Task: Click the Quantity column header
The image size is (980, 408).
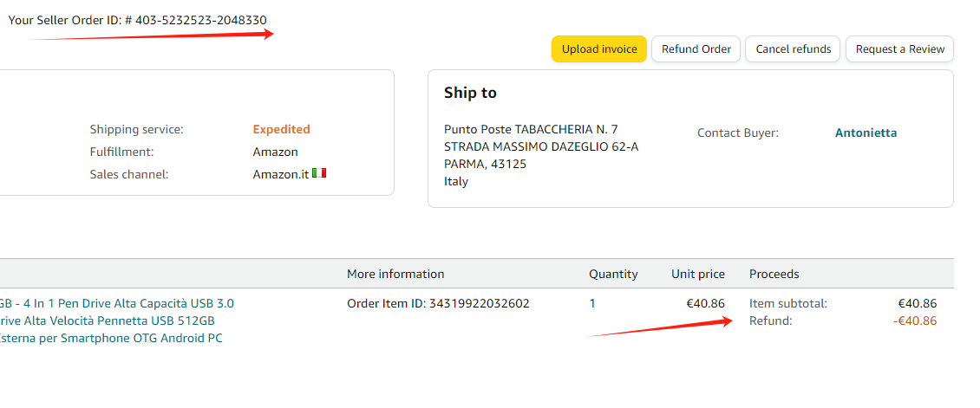Action: [613, 274]
